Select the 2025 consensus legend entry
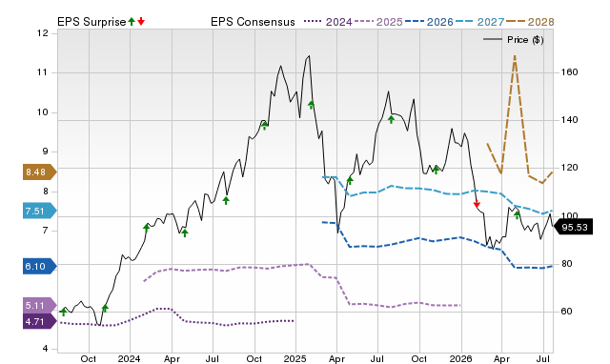 378,22
